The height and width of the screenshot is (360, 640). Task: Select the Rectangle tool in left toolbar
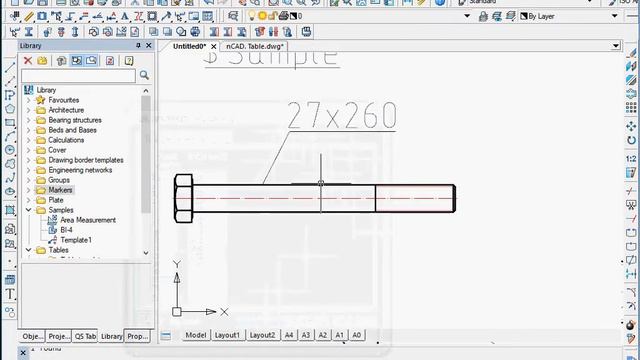(10, 122)
